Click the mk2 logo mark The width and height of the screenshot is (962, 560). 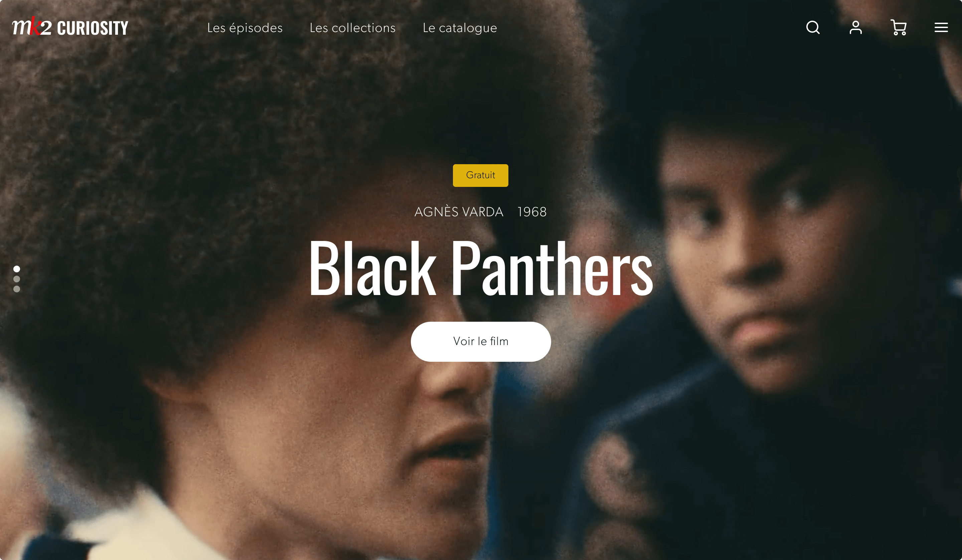click(32, 26)
